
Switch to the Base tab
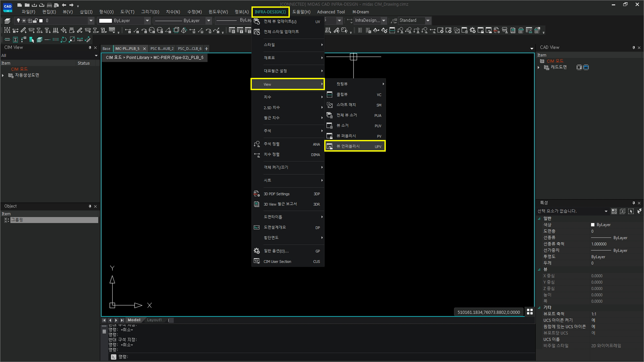coord(106,49)
